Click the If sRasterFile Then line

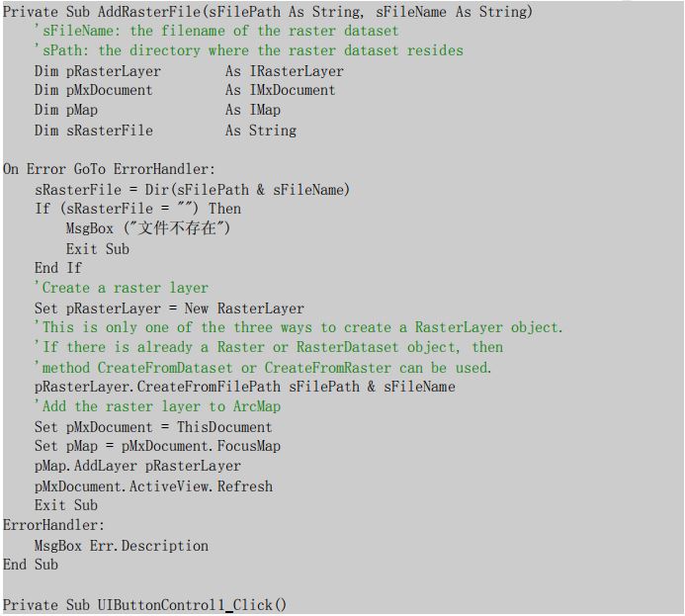pos(137,209)
